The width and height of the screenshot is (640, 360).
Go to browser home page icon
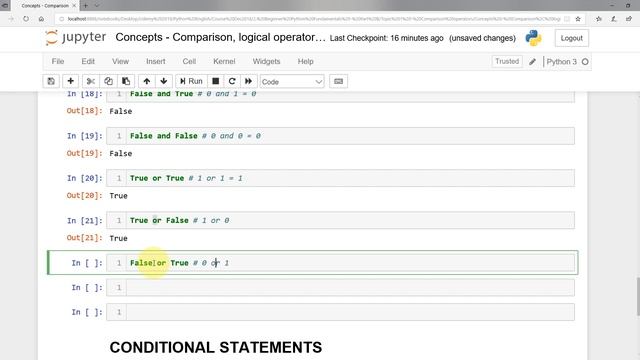[41, 19]
